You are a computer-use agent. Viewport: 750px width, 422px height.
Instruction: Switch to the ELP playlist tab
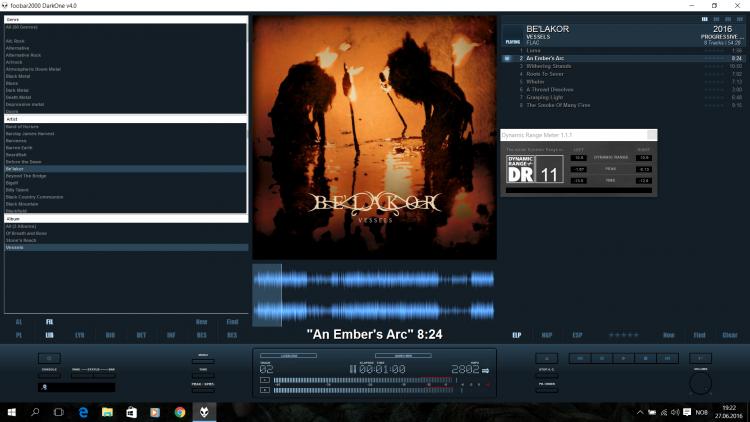517,335
